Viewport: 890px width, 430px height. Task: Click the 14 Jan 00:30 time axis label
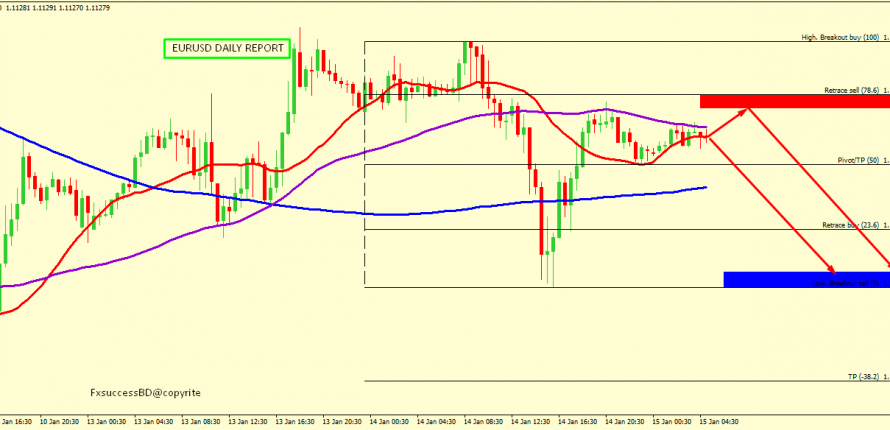coord(388,421)
